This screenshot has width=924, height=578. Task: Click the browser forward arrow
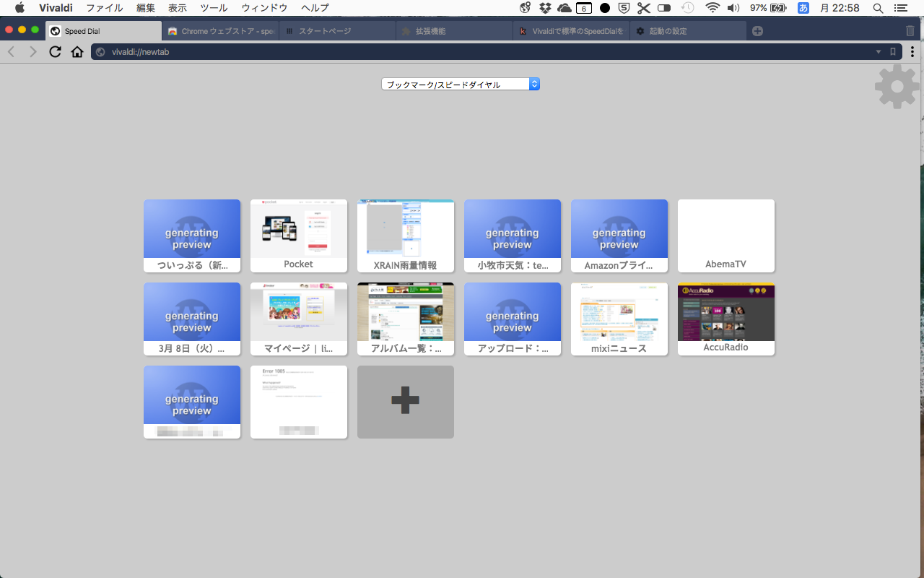tap(32, 52)
